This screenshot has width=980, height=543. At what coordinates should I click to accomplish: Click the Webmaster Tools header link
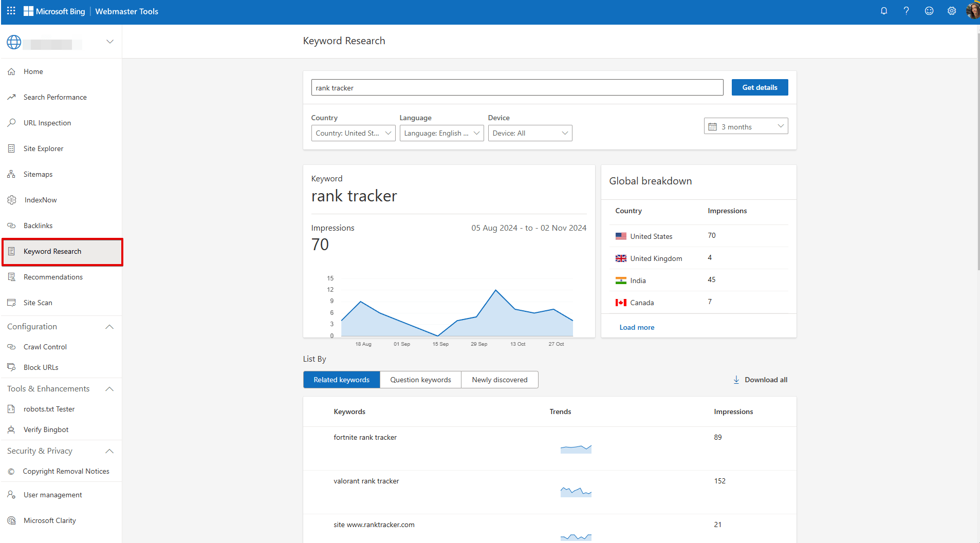point(126,11)
